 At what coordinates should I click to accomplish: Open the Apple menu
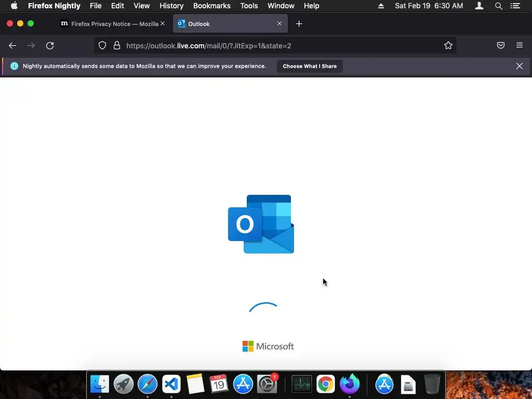coord(14,6)
